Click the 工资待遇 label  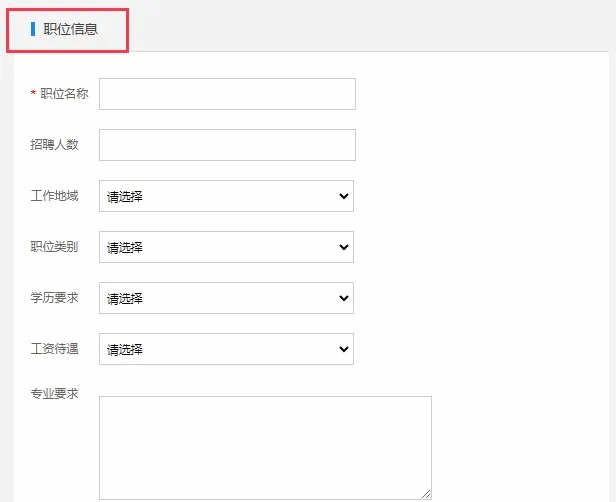coord(54,349)
